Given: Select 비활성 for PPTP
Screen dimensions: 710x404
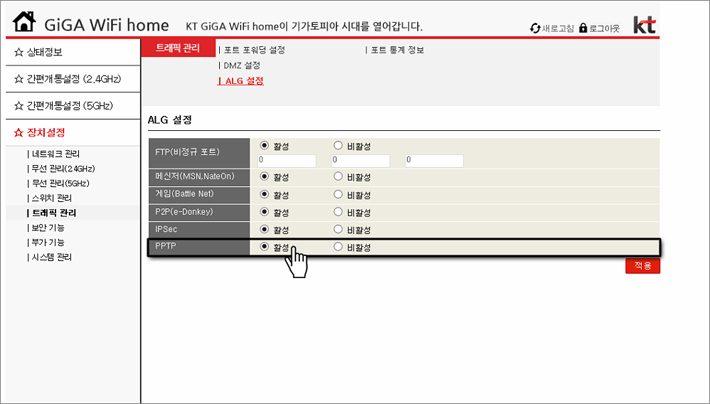Looking at the screenshot, I should pyautogui.click(x=338, y=246).
